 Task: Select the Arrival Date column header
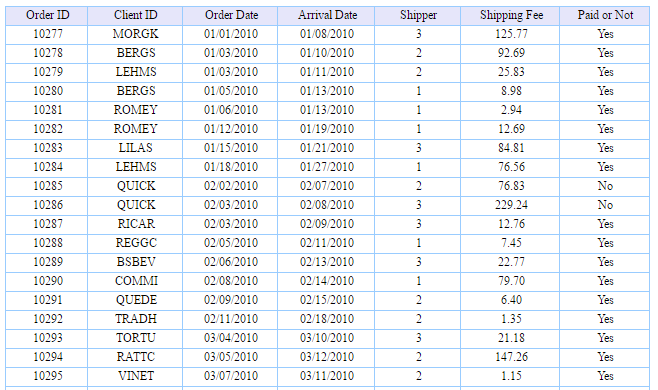click(x=326, y=15)
